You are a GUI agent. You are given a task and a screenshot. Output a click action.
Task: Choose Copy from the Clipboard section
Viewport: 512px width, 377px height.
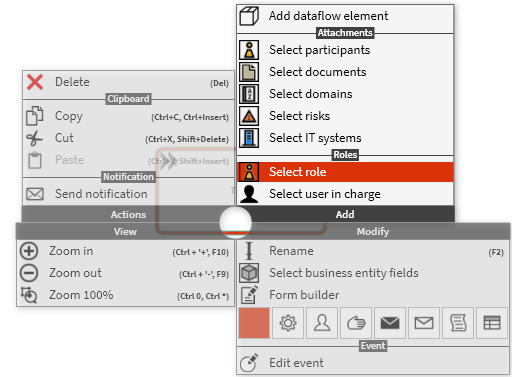(x=128, y=116)
